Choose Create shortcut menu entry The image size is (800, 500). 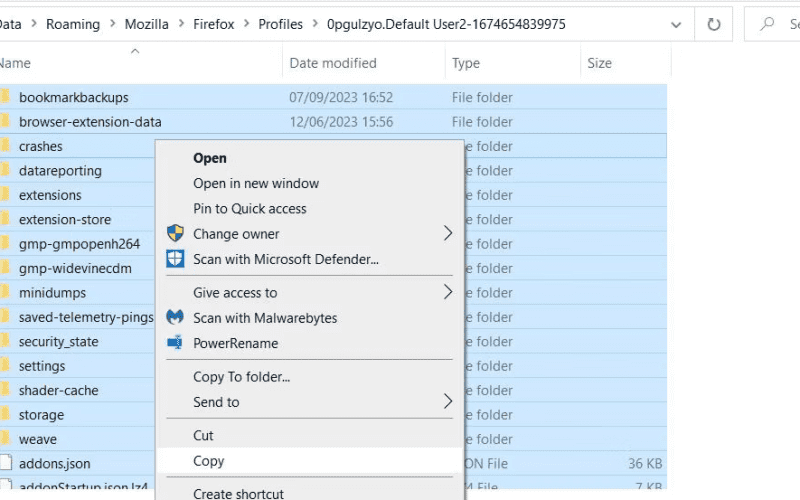click(238, 493)
